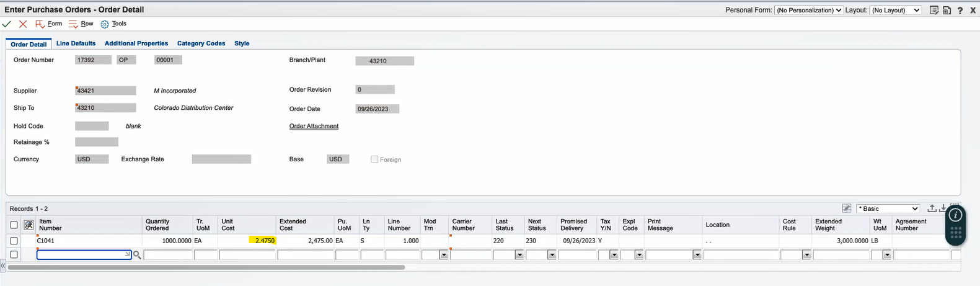Click the floating info icon
Screen dimensions: 980x286
pos(955,215)
